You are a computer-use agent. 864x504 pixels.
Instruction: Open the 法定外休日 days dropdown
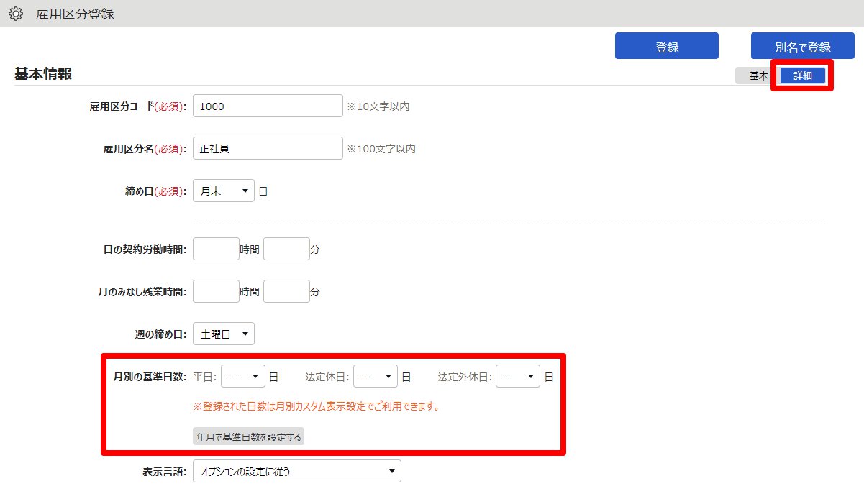click(518, 376)
